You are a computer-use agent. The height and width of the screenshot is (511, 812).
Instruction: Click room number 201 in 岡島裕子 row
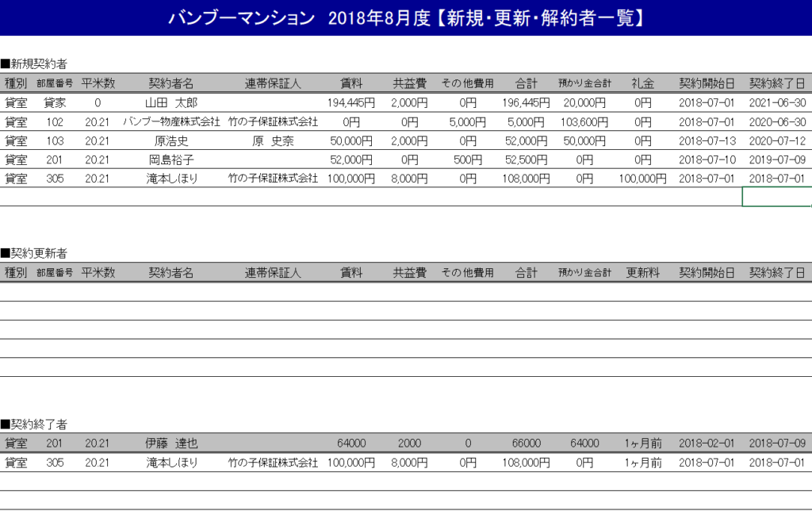55,159
